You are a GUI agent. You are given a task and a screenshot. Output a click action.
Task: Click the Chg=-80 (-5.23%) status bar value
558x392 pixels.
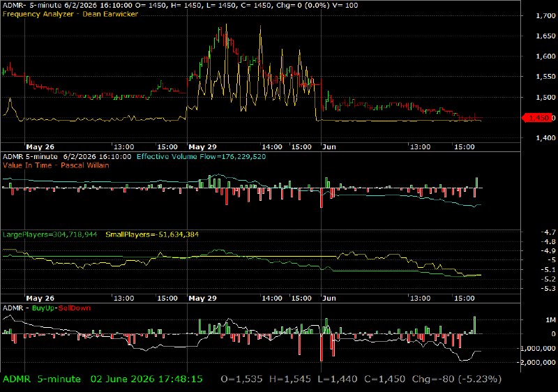457,379
